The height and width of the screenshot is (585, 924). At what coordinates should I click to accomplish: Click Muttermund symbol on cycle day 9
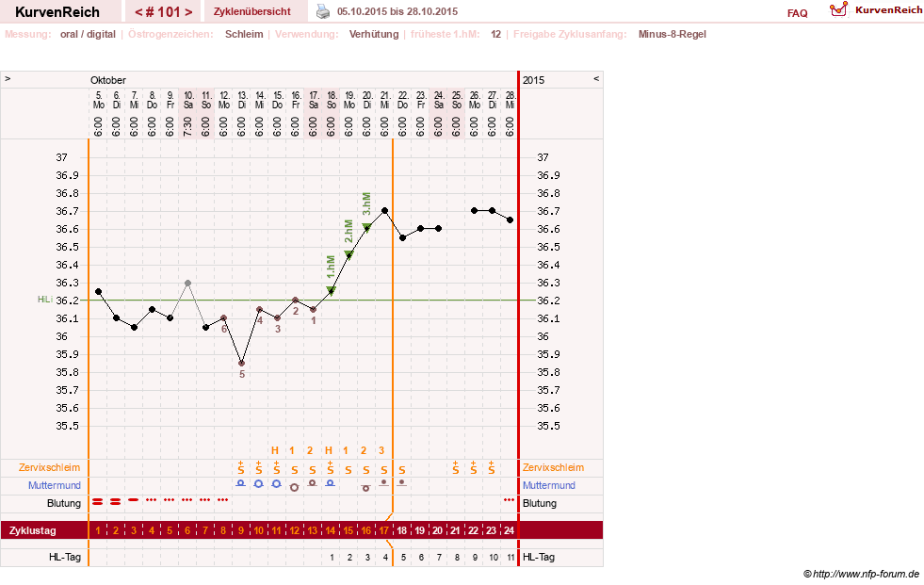(240, 483)
